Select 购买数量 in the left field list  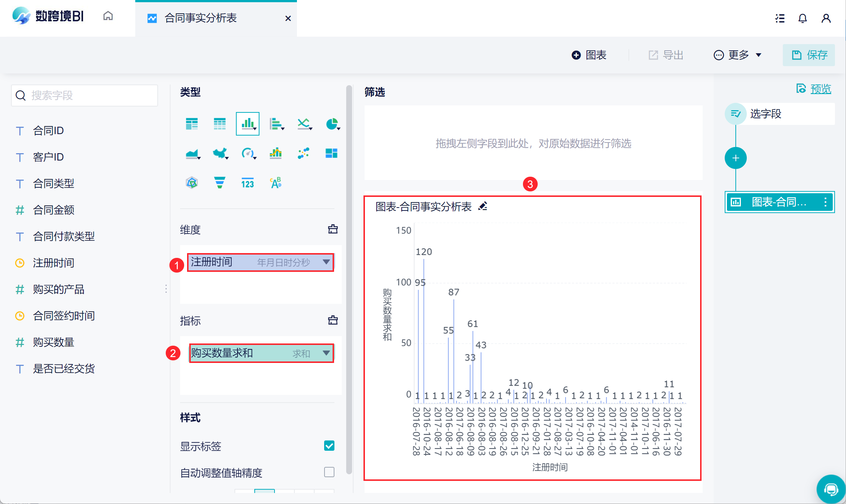pos(54,342)
